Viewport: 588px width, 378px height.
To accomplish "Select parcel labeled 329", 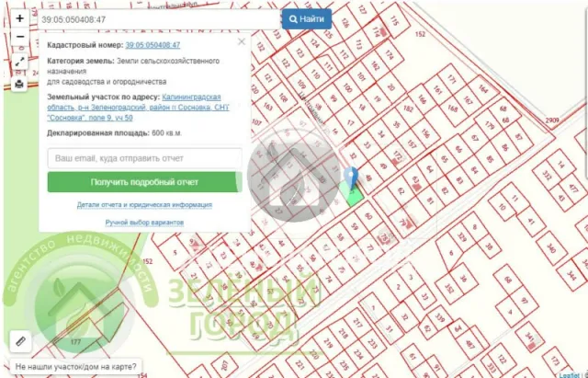I will [x=461, y=236].
